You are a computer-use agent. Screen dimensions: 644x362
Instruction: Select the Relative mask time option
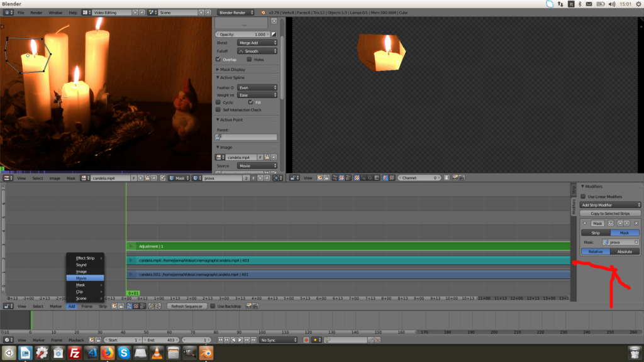(596, 251)
